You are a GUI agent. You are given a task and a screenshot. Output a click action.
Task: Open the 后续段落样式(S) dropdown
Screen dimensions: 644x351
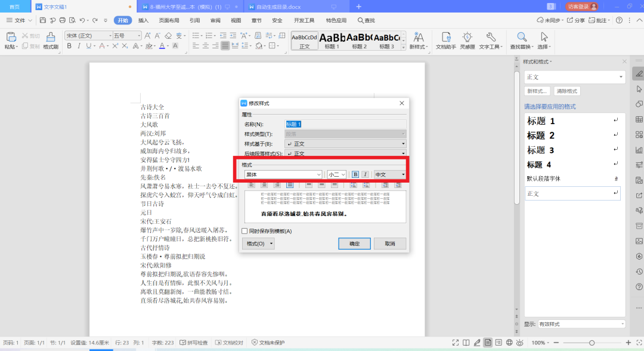345,153
